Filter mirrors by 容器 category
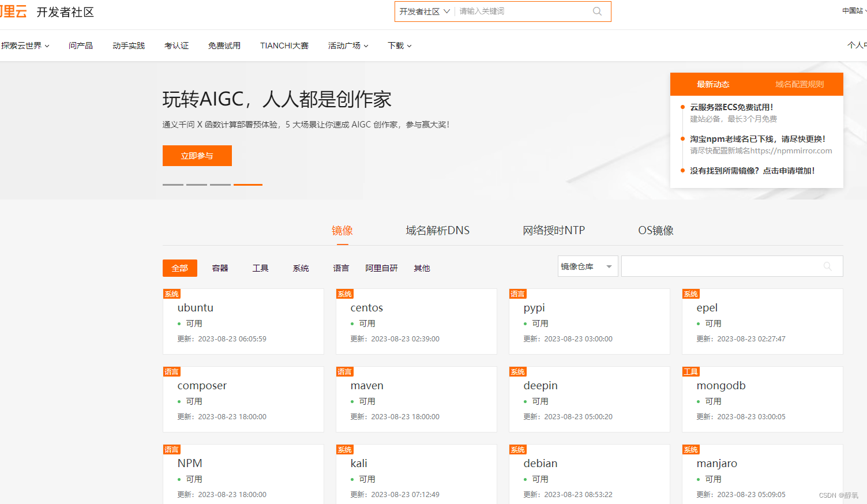867x504 pixels. (220, 268)
